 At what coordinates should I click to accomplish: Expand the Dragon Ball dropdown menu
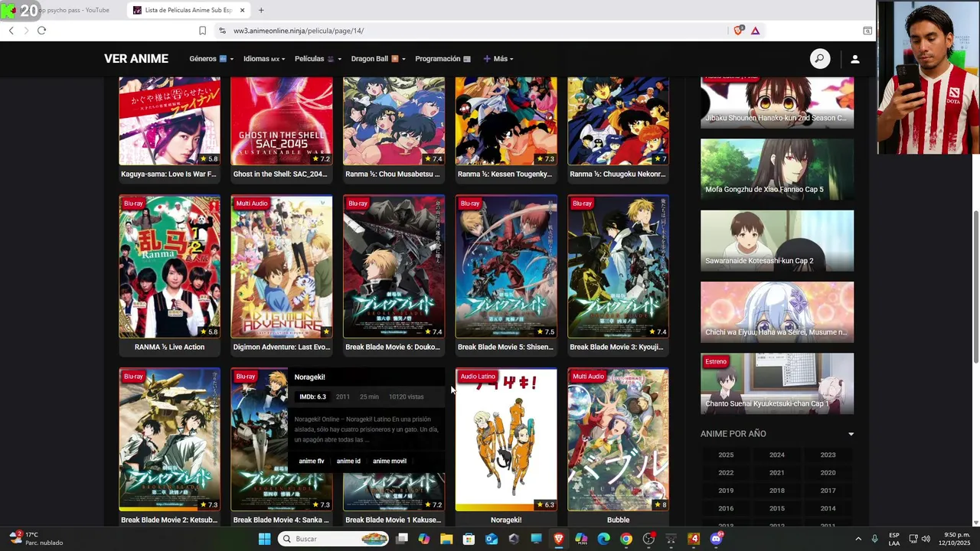tap(378, 59)
